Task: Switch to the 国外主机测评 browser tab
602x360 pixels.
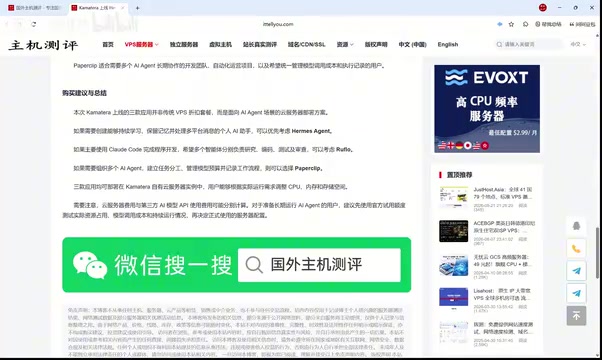Action: (35, 8)
